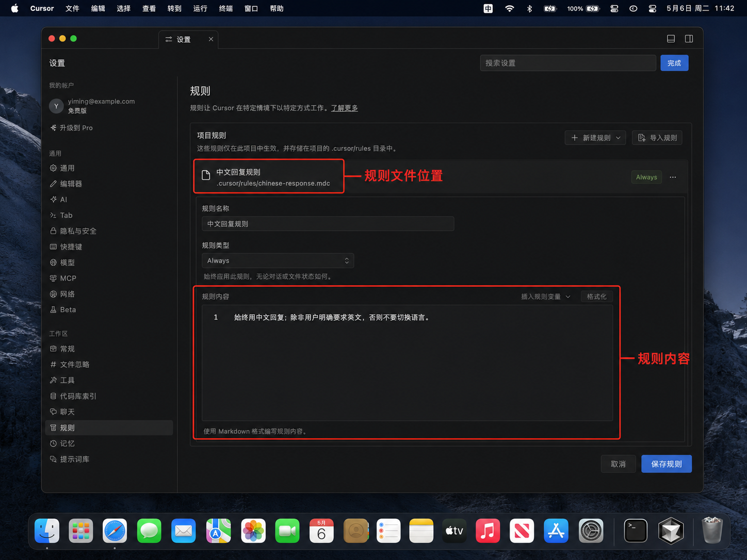Screen dimensions: 747x560
Task: Open the 选择 menu
Action: click(123, 8)
